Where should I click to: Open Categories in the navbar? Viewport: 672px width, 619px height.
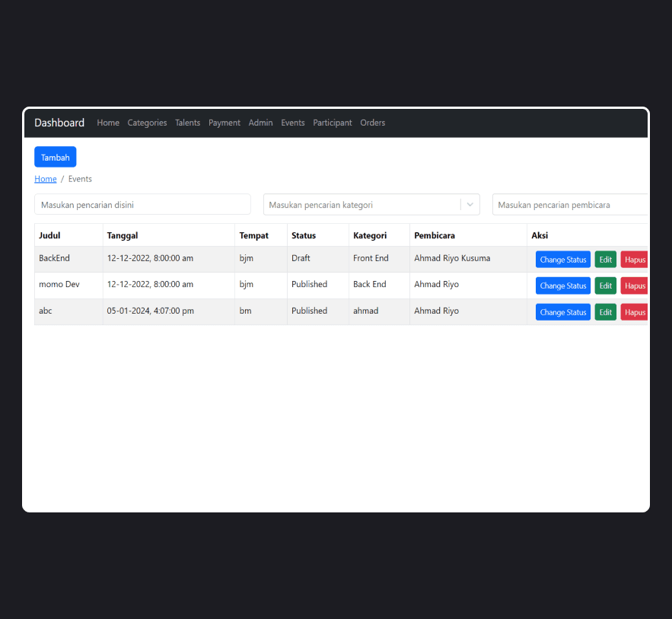pyautogui.click(x=147, y=123)
